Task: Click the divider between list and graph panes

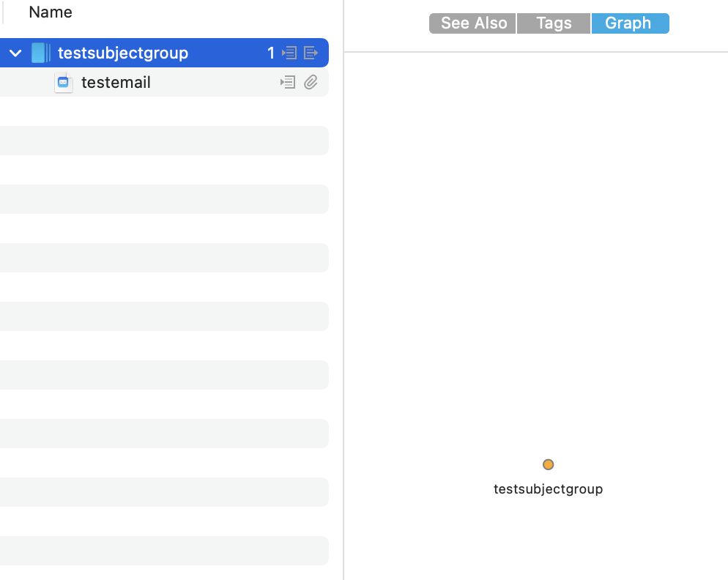Action: point(343,293)
